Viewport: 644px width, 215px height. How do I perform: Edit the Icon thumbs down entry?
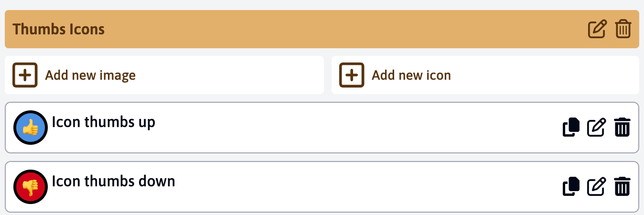click(x=597, y=186)
